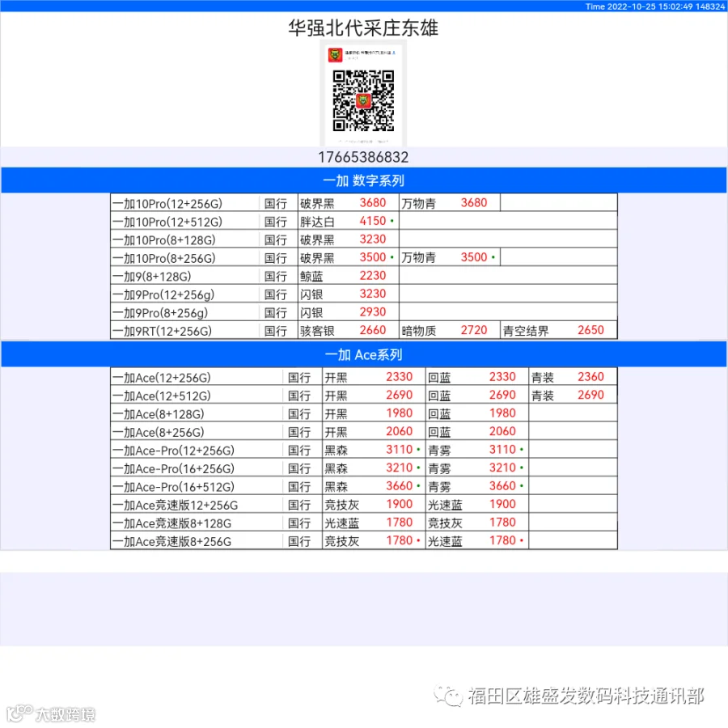Click price 2720 for 暗物质
Viewport: 728px width, 728px height.
(474, 330)
